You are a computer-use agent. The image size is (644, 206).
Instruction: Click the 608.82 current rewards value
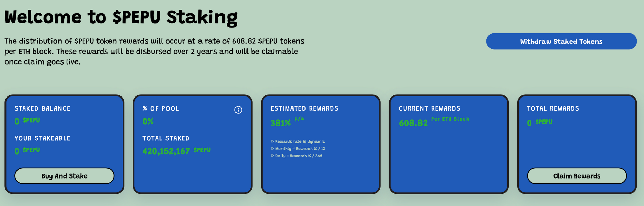pyautogui.click(x=413, y=123)
